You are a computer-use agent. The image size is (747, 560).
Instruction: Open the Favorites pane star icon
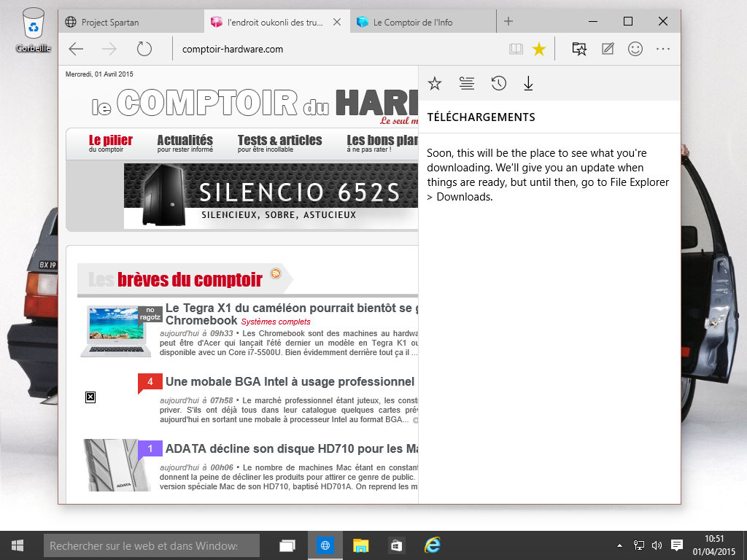click(435, 84)
